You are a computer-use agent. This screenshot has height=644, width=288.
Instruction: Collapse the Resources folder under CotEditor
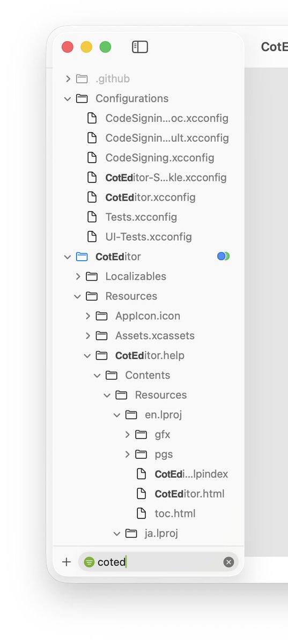(x=78, y=296)
